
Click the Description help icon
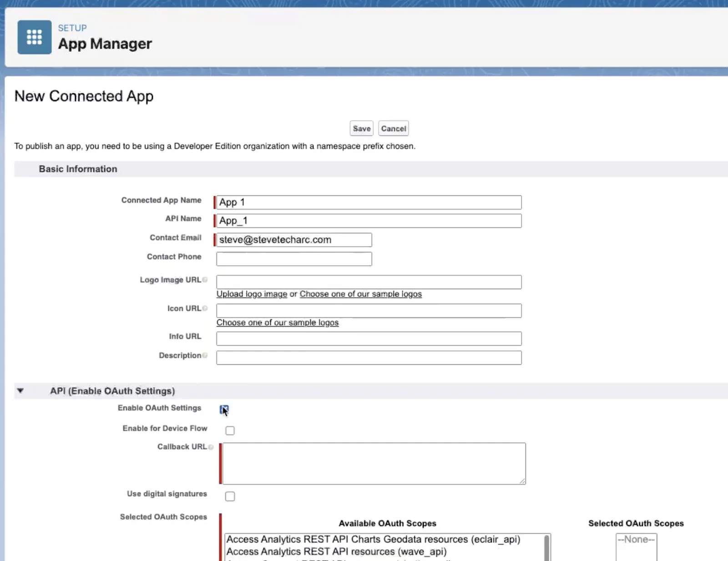(x=205, y=355)
